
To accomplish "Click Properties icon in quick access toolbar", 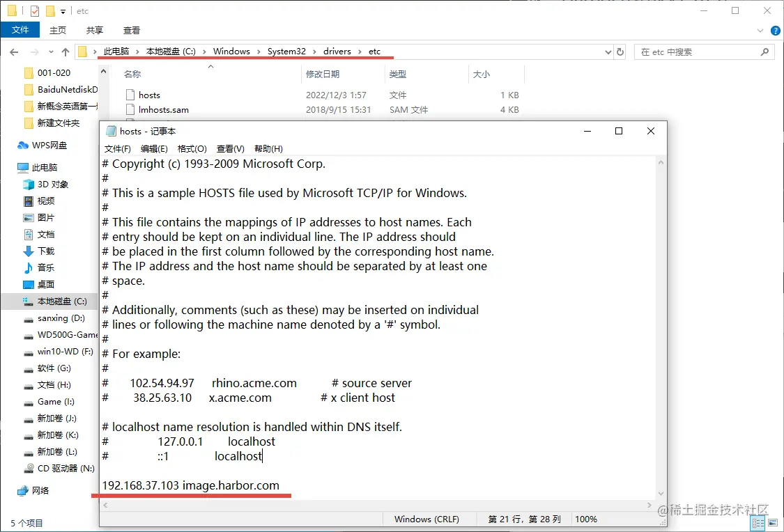I will pos(35,10).
